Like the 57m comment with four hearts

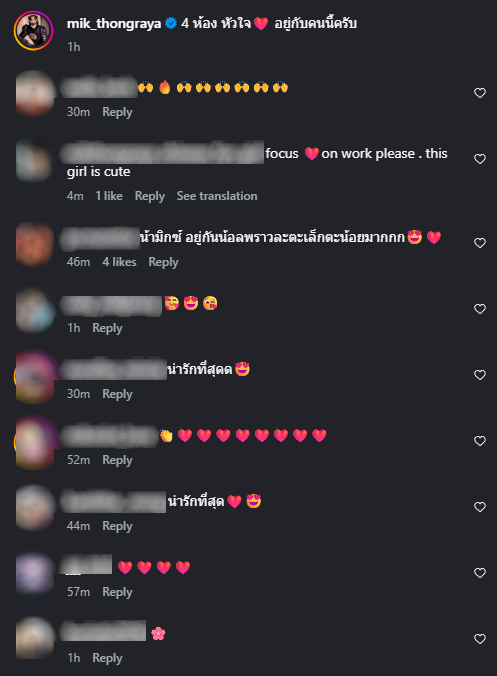point(480,573)
